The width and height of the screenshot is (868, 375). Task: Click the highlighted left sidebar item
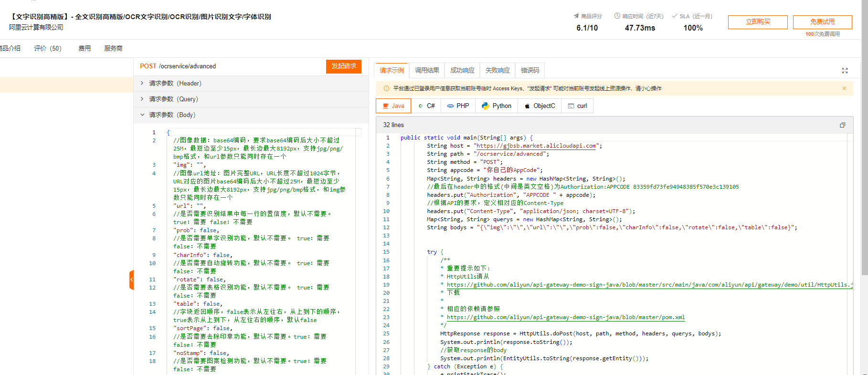(x=66, y=85)
